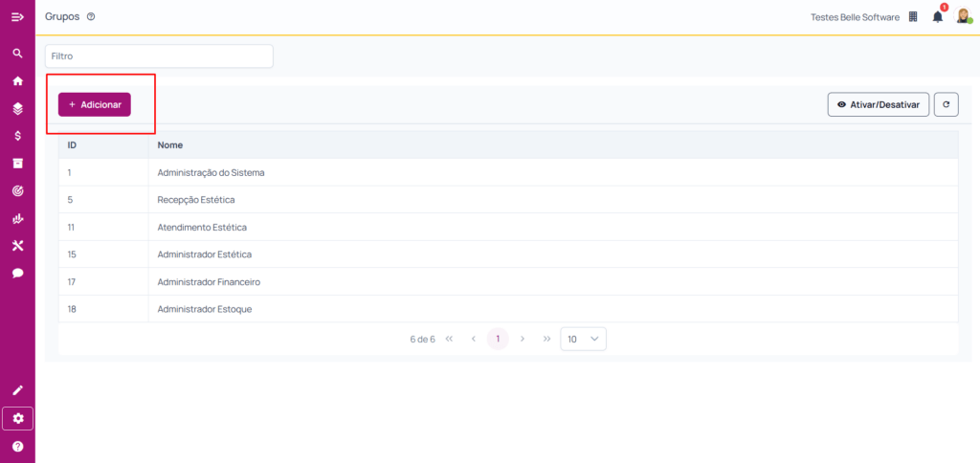The image size is (980, 463).
Task: Open the rows-per-page dropdown showing 10
Action: pos(583,339)
